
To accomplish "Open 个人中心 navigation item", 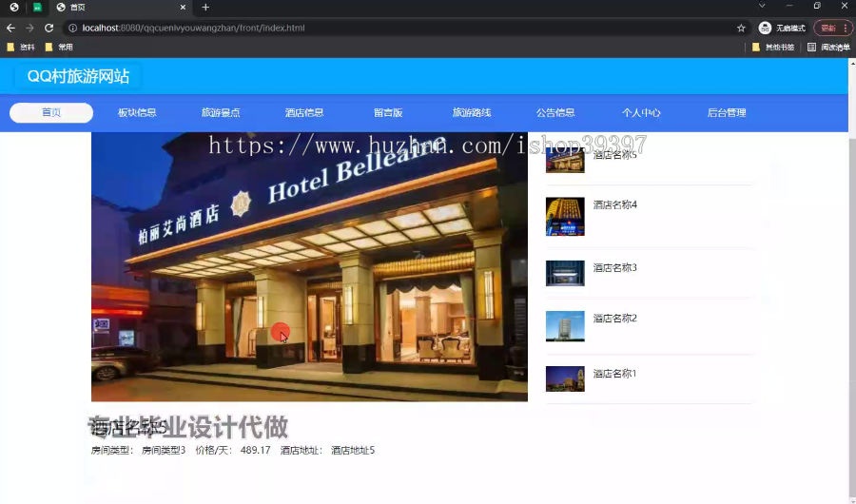I will (641, 112).
